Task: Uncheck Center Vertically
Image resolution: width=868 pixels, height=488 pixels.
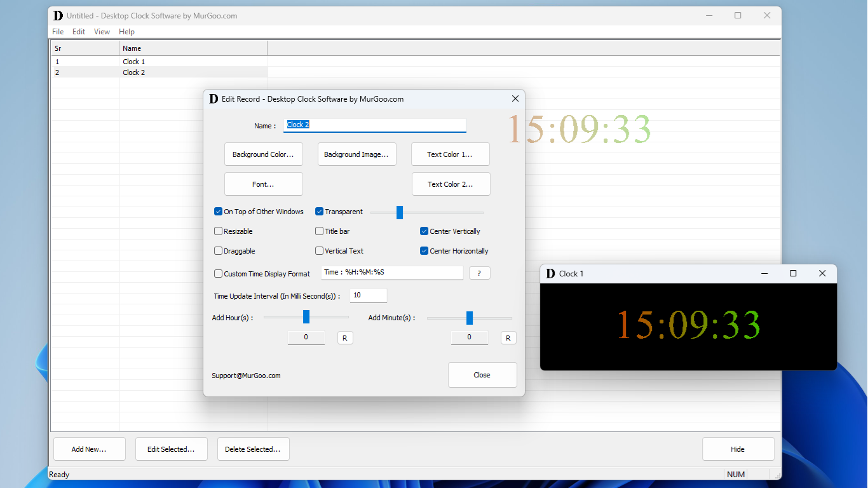Action: (x=424, y=231)
